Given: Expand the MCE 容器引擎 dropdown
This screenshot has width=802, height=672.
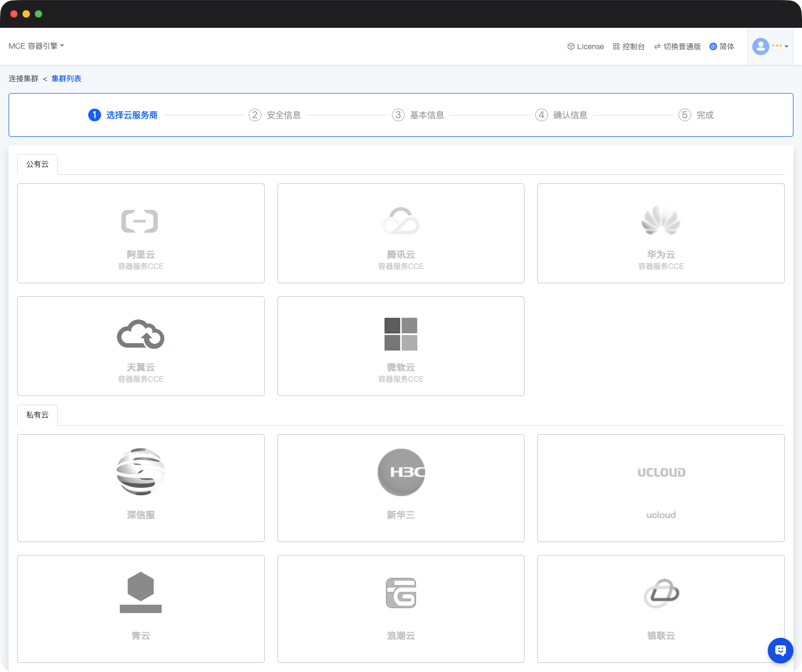Looking at the screenshot, I should (x=36, y=46).
